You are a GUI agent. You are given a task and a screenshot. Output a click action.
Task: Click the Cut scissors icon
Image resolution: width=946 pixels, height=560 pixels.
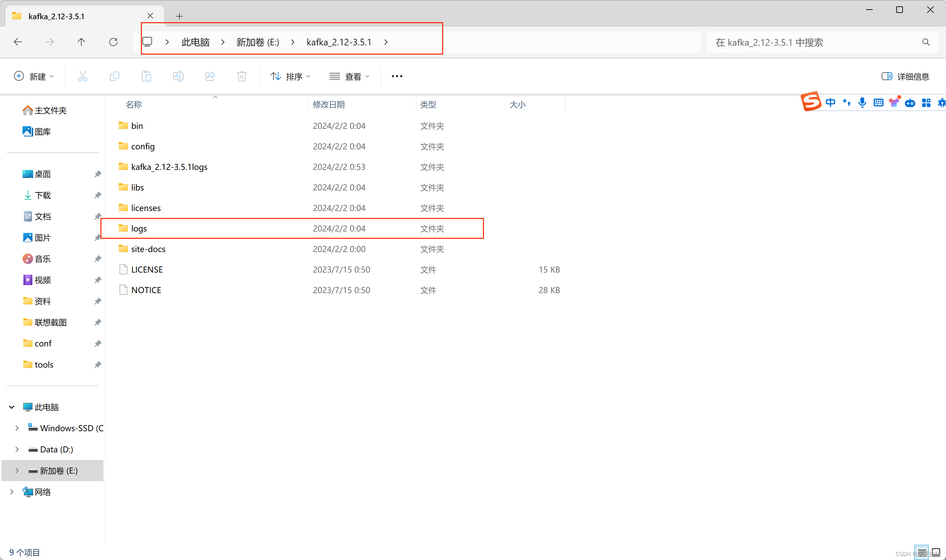pos(83,76)
